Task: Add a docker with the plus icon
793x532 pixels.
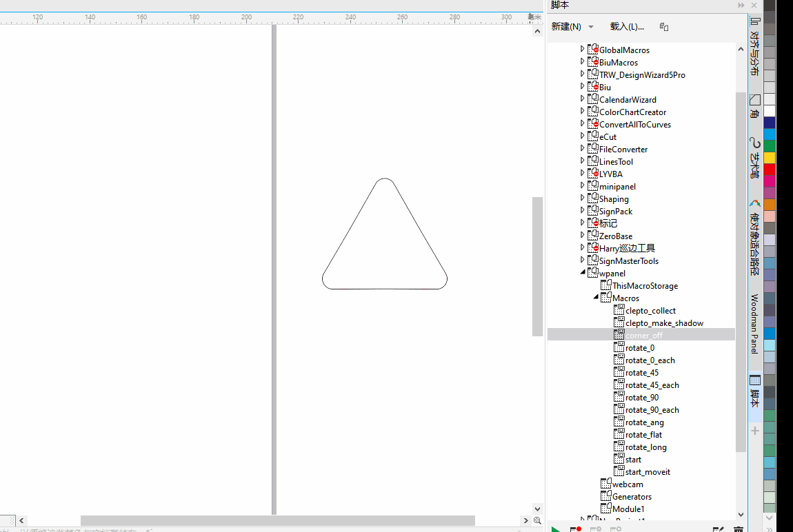Action: pos(754,431)
